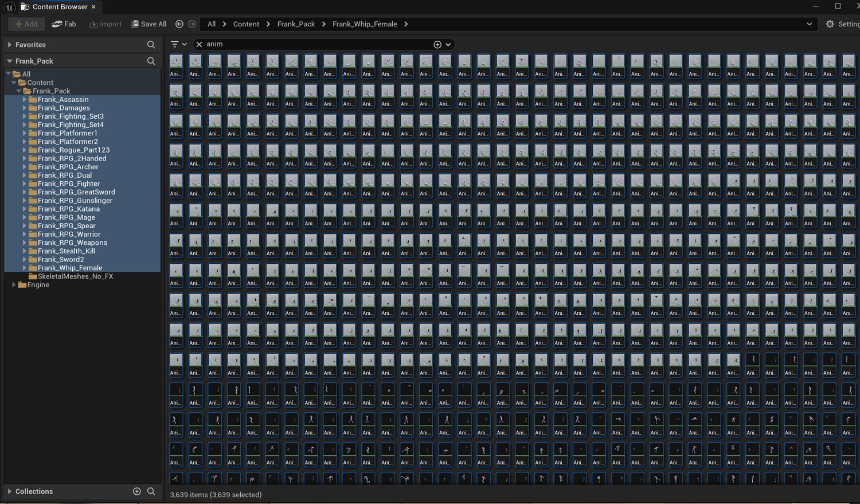Open the path dropdown left of Settings
This screenshot has height=504, width=860.
[x=809, y=24]
